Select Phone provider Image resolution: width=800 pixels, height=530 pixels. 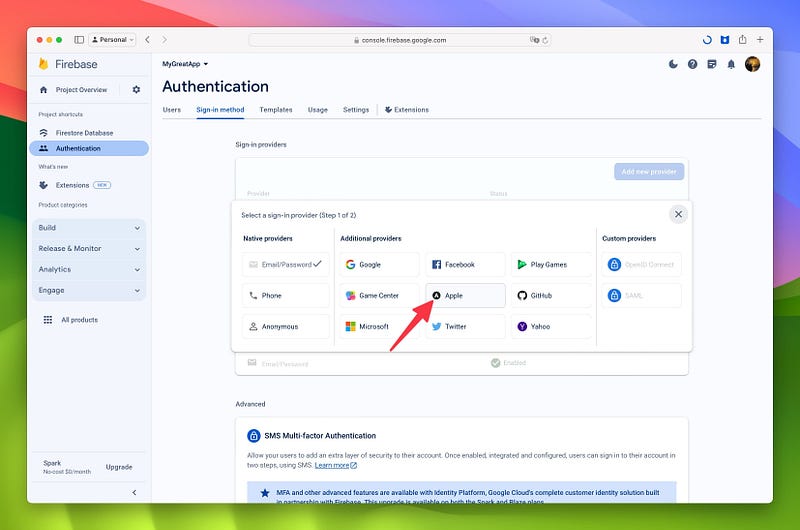coord(286,296)
